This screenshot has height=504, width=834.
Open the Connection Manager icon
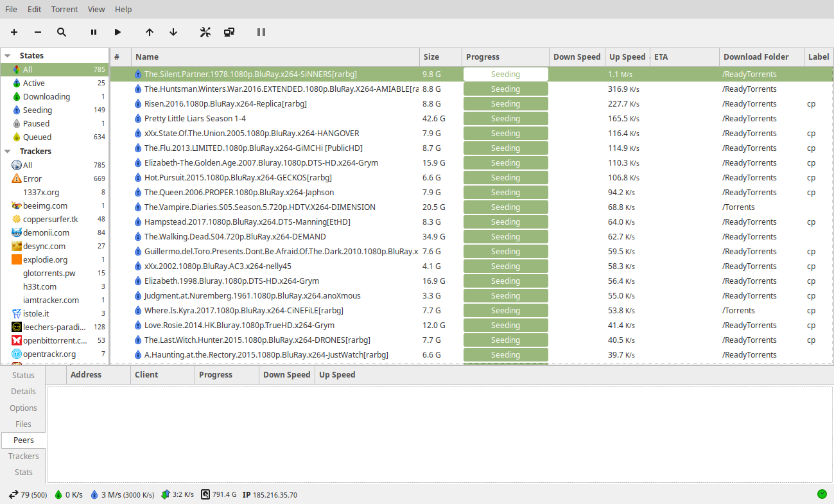tap(229, 32)
